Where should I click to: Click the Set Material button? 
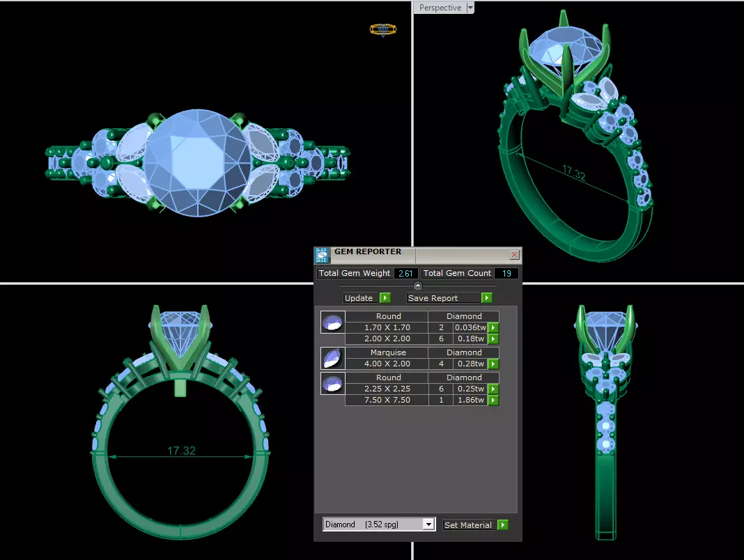tap(468, 525)
